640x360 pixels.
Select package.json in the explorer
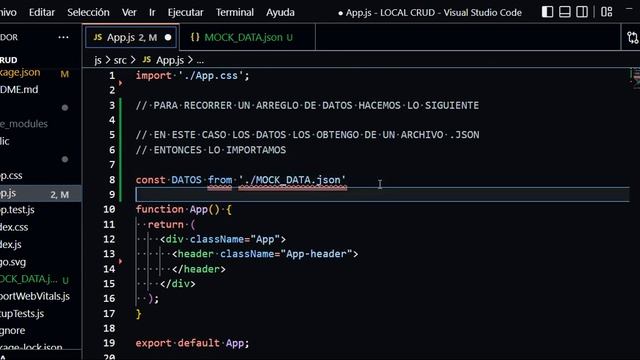tap(20, 73)
